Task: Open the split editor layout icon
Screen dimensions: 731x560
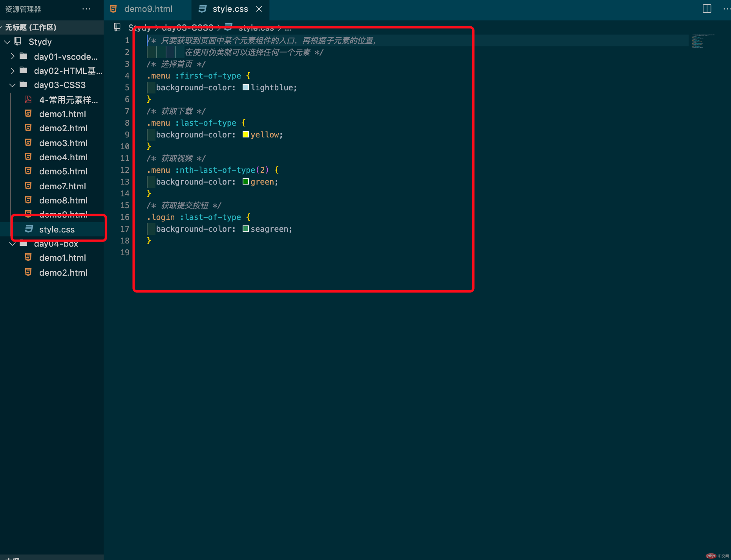Action: click(707, 9)
